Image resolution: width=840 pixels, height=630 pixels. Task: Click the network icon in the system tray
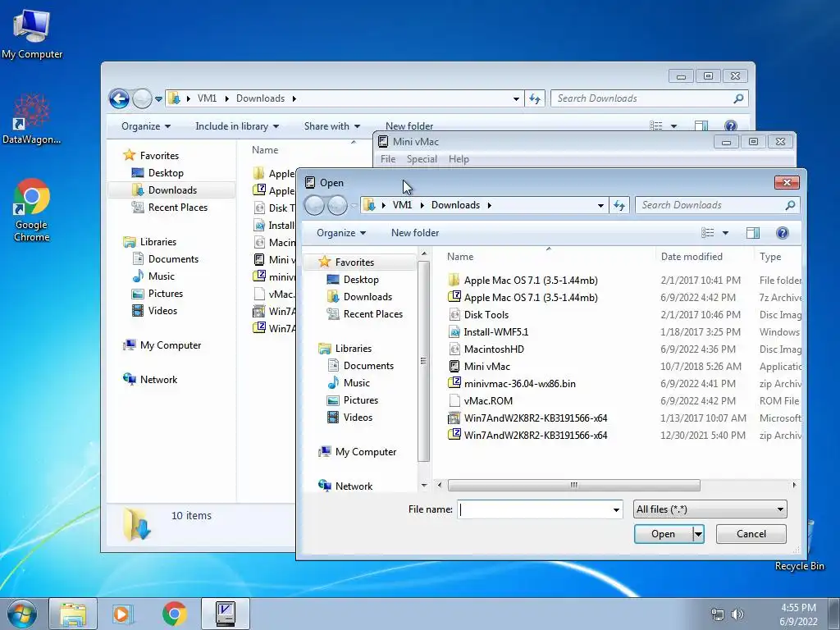(717, 614)
